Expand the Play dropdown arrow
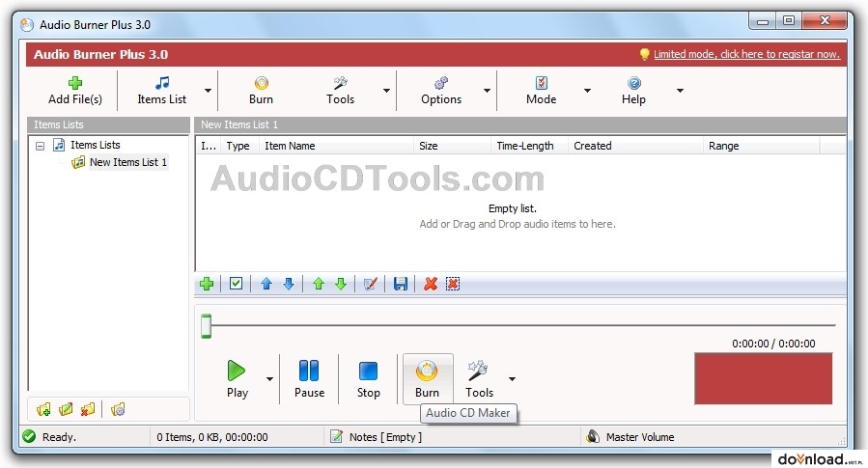This screenshot has width=868, height=468. tap(269, 379)
